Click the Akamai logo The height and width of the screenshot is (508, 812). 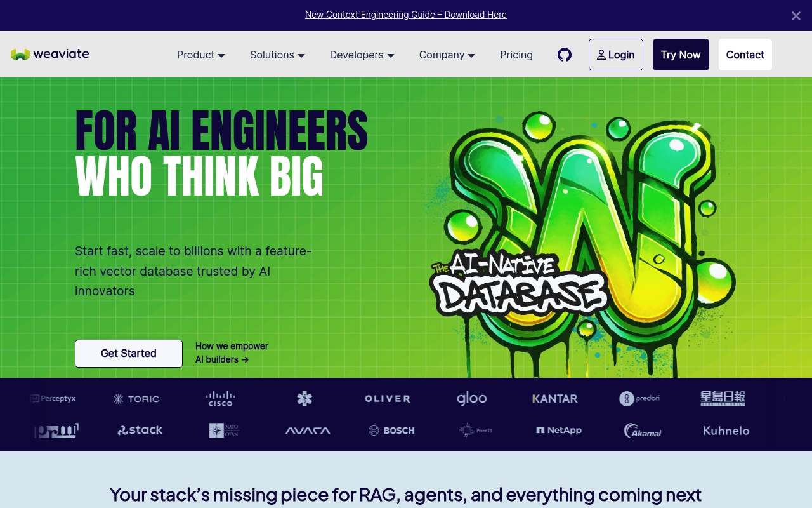(x=643, y=431)
